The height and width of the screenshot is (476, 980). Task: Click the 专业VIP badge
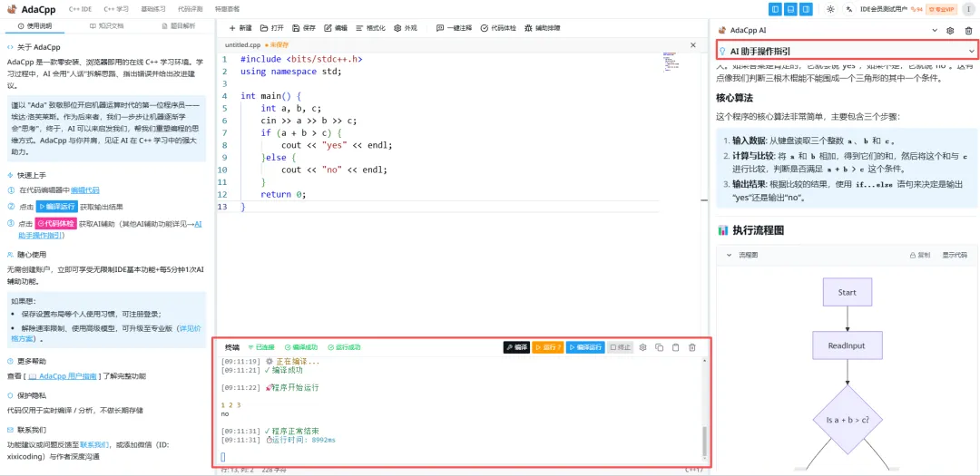tap(942, 9)
